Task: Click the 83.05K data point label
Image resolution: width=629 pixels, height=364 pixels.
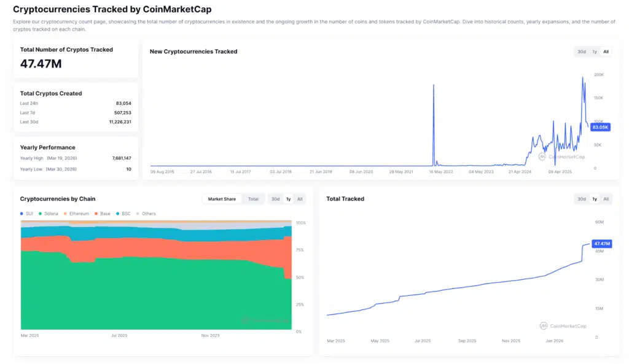Action: [x=600, y=127]
